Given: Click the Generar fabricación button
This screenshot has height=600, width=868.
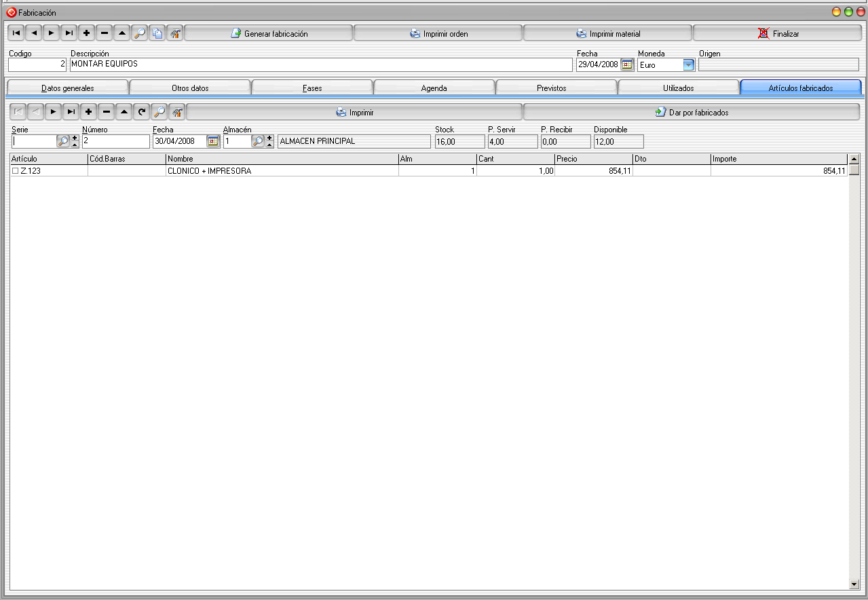Looking at the screenshot, I should click(269, 33).
